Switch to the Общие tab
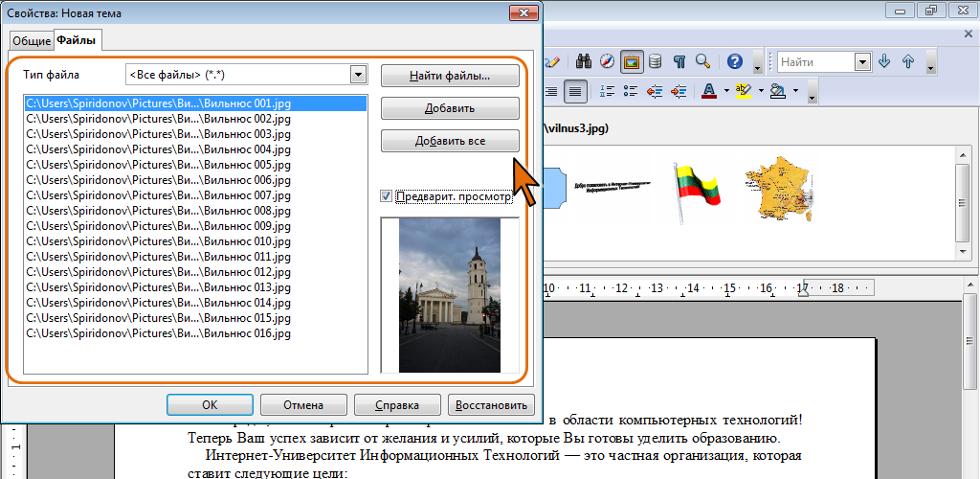The image size is (980, 479). pyautogui.click(x=30, y=40)
